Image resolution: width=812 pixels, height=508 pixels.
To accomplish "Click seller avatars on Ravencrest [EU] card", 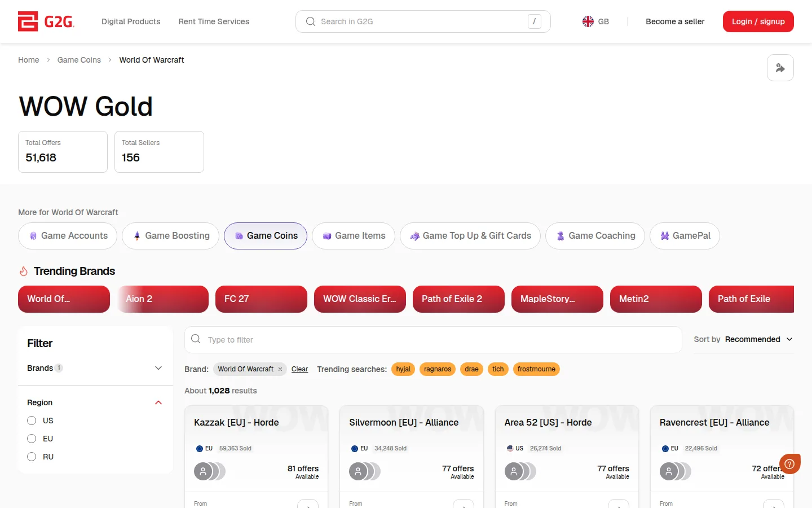I will [675, 471].
